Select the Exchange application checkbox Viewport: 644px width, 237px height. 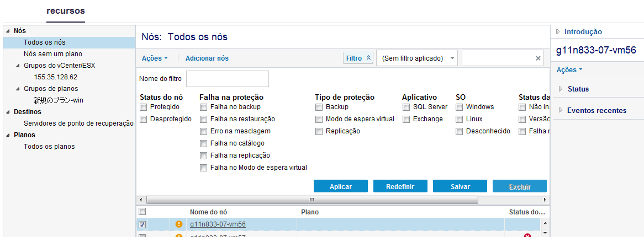coord(406,119)
